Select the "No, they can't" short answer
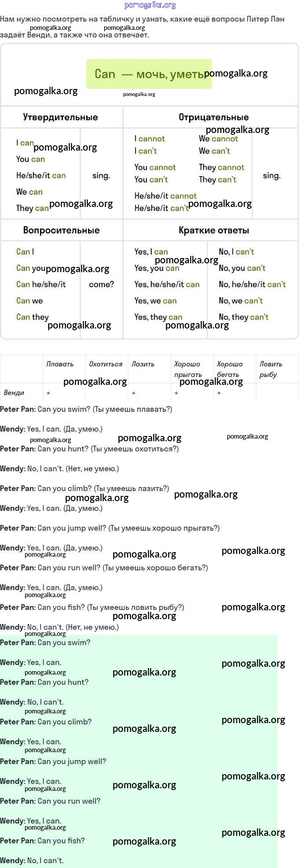The width and height of the screenshot is (299, 868). (x=243, y=317)
